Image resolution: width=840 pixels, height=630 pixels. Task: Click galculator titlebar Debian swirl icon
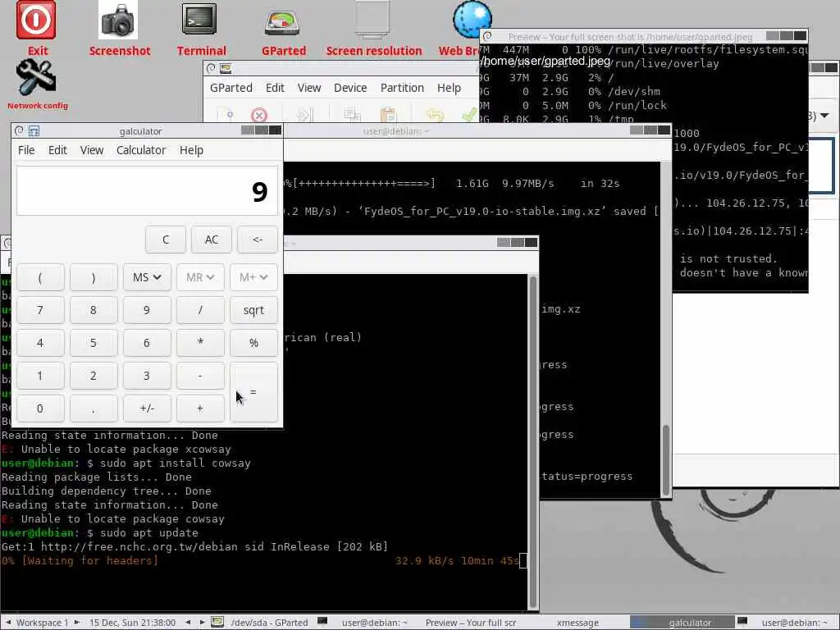(x=20, y=130)
